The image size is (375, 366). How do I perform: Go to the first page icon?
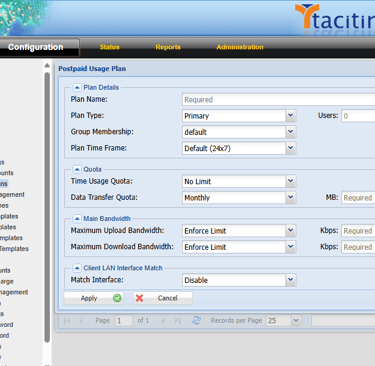click(67, 321)
